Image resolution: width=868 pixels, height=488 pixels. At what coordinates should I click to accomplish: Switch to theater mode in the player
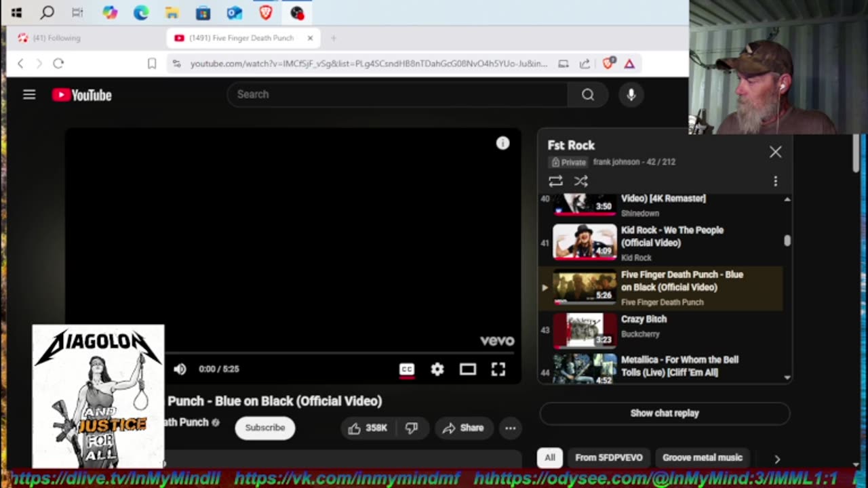tap(468, 369)
